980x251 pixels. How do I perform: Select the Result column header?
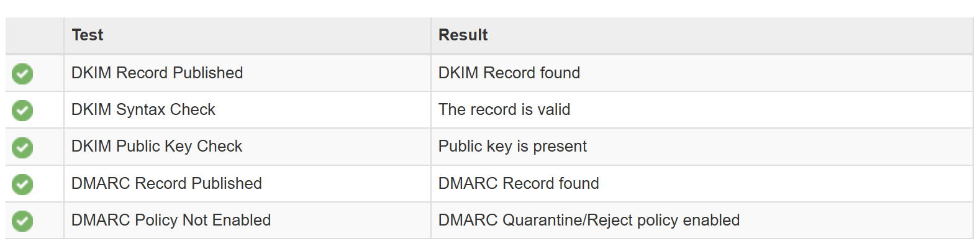click(463, 35)
